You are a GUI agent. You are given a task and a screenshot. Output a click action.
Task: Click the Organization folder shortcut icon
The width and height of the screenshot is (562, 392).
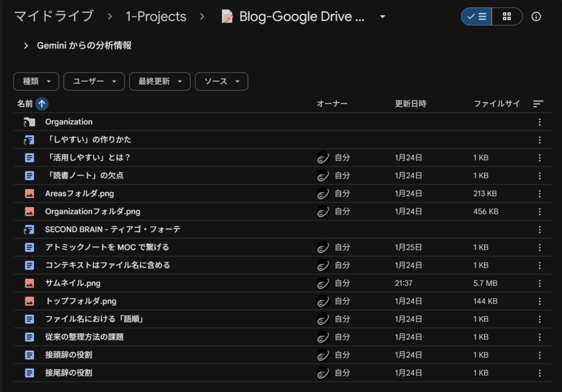[29, 122]
